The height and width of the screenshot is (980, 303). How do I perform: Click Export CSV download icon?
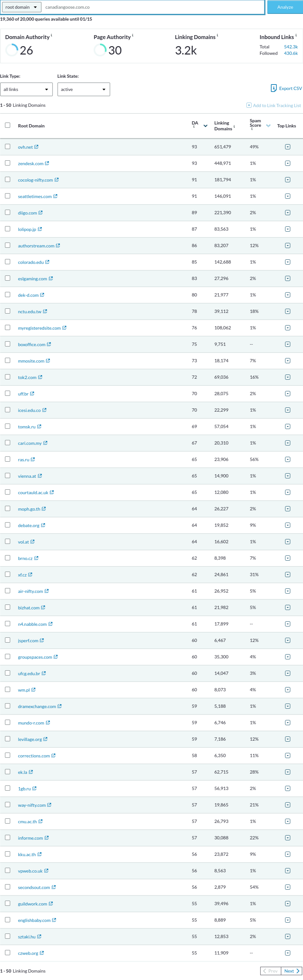[273, 88]
